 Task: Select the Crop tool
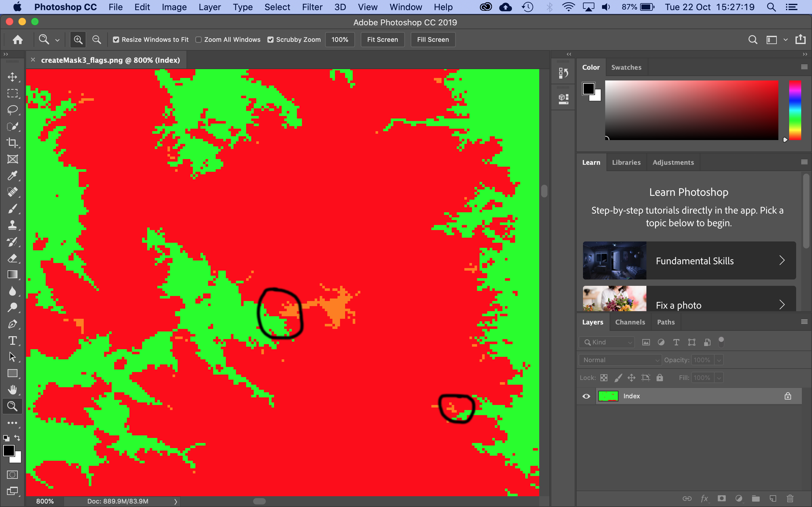(x=12, y=143)
